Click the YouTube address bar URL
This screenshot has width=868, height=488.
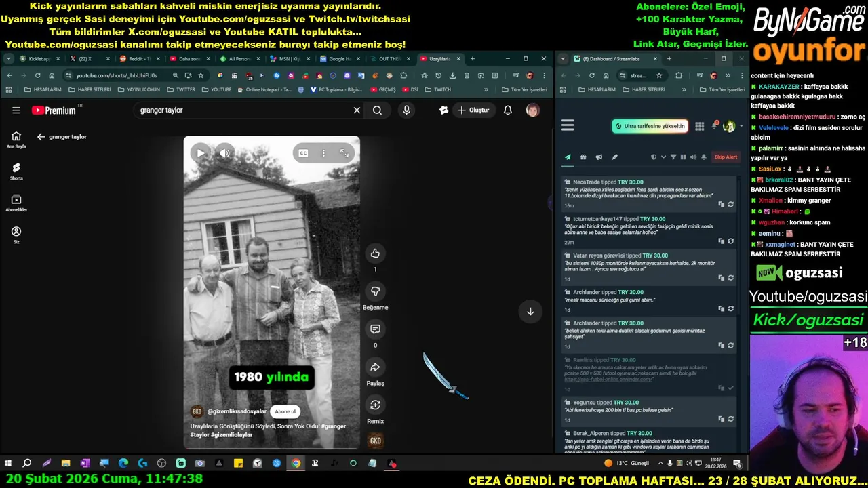point(117,75)
